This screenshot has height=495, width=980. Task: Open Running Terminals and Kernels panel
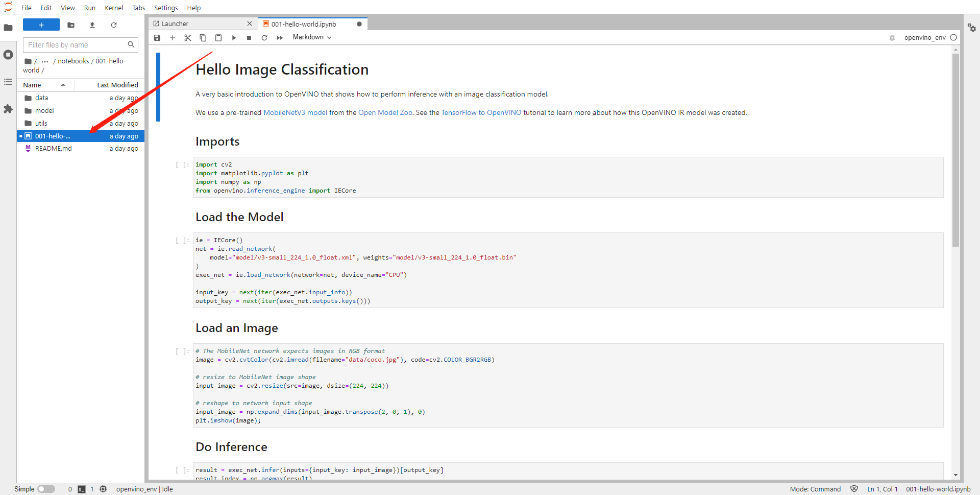[8, 55]
